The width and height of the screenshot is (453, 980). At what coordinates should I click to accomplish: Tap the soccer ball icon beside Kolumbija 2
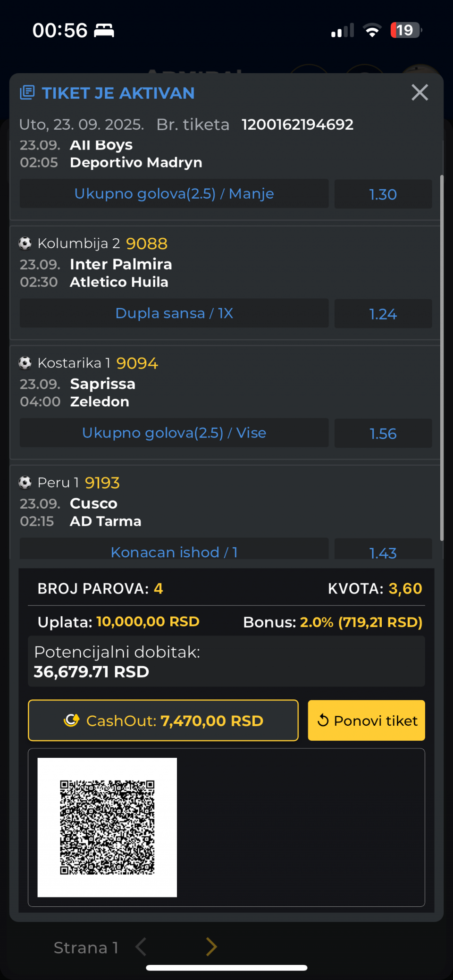point(25,243)
